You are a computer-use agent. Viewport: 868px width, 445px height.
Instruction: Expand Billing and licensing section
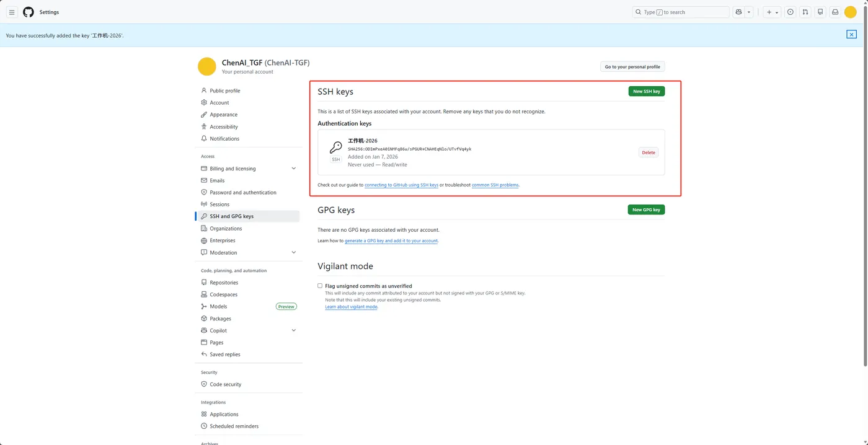click(293, 169)
